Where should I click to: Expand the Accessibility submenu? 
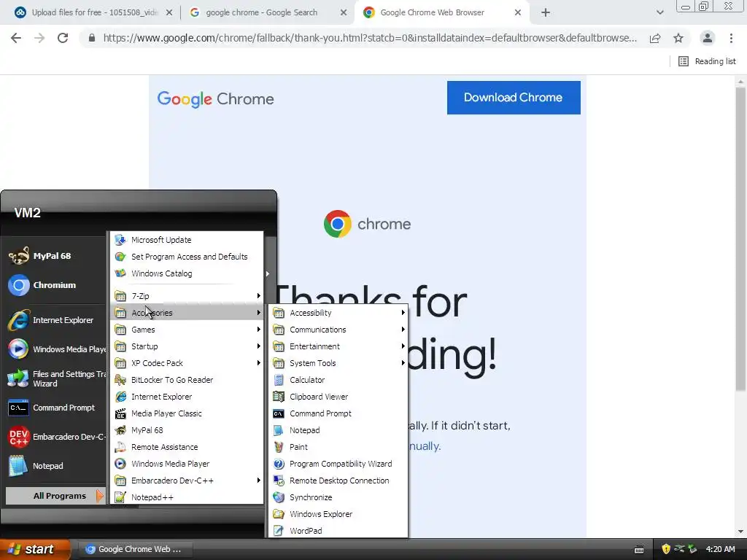pyautogui.click(x=338, y=313)
